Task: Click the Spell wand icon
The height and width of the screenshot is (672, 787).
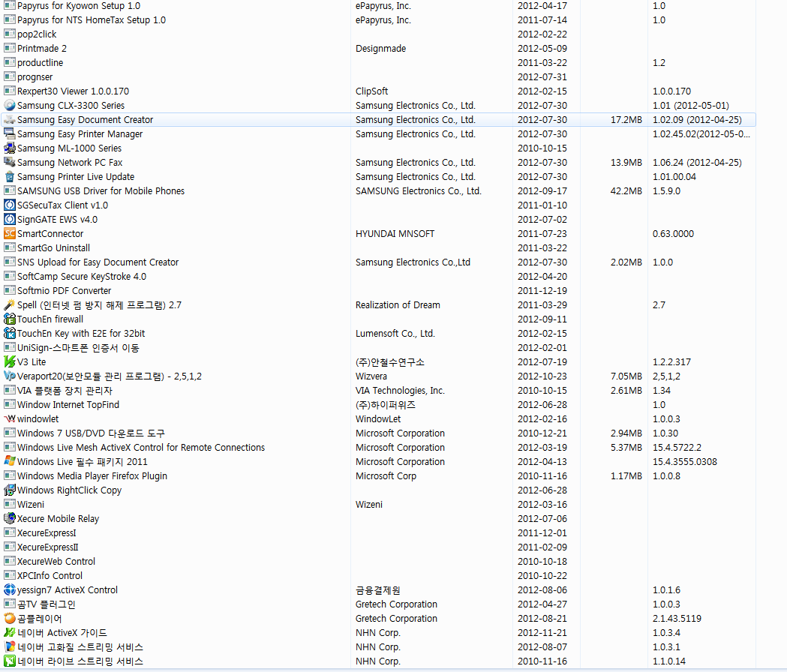Action: (10, 305)
